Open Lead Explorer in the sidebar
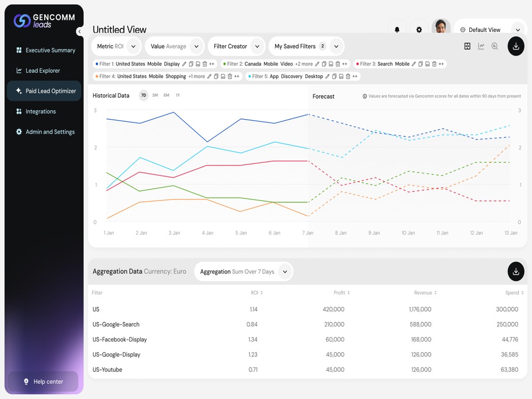This screenshot has width=532, height=399. (44, 71)
